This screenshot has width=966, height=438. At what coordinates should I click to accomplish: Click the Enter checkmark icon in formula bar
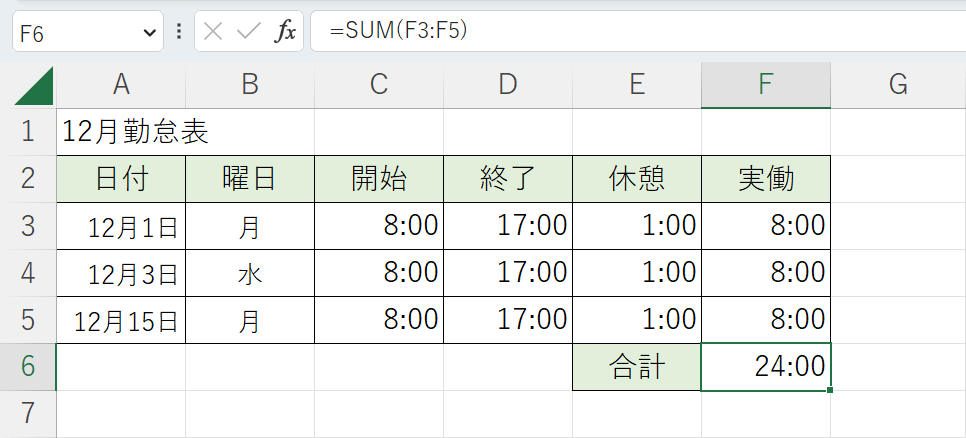click(x=248, y=31)
